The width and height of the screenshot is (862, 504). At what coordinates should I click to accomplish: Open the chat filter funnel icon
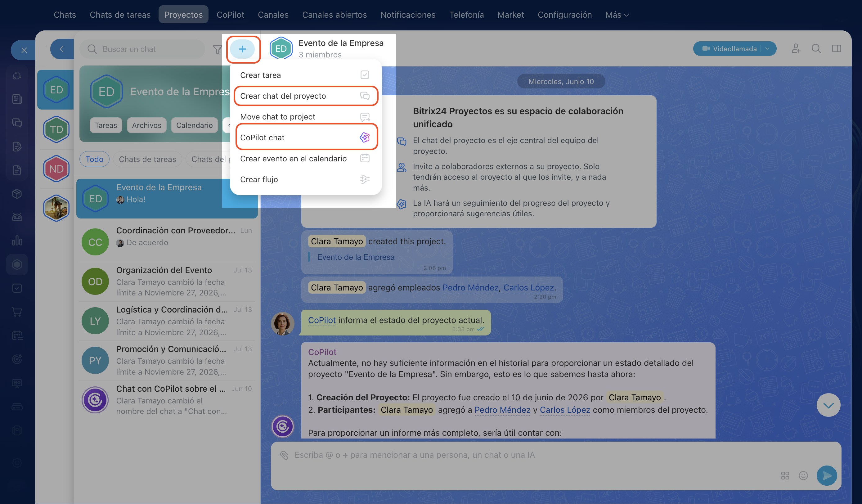(217, 50)
